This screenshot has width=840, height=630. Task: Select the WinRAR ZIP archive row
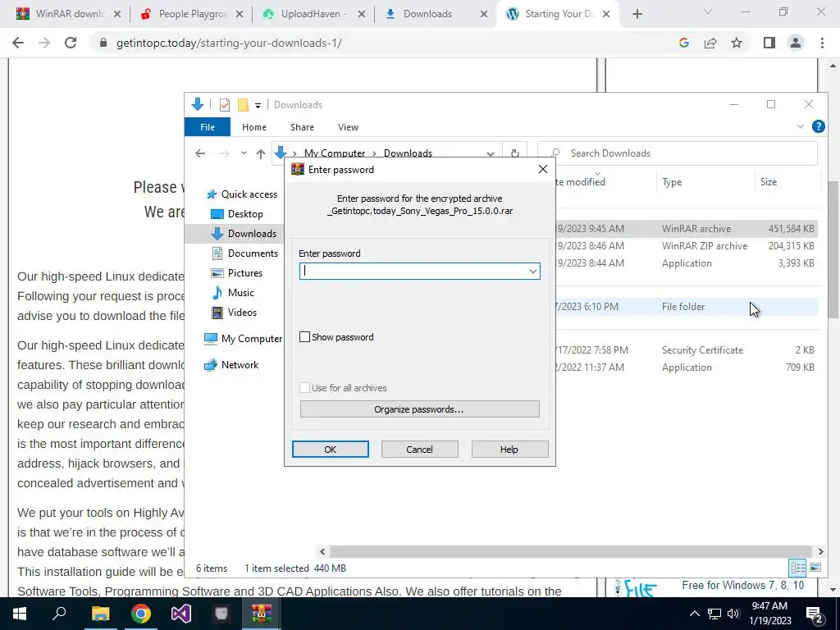click(685, 246)
